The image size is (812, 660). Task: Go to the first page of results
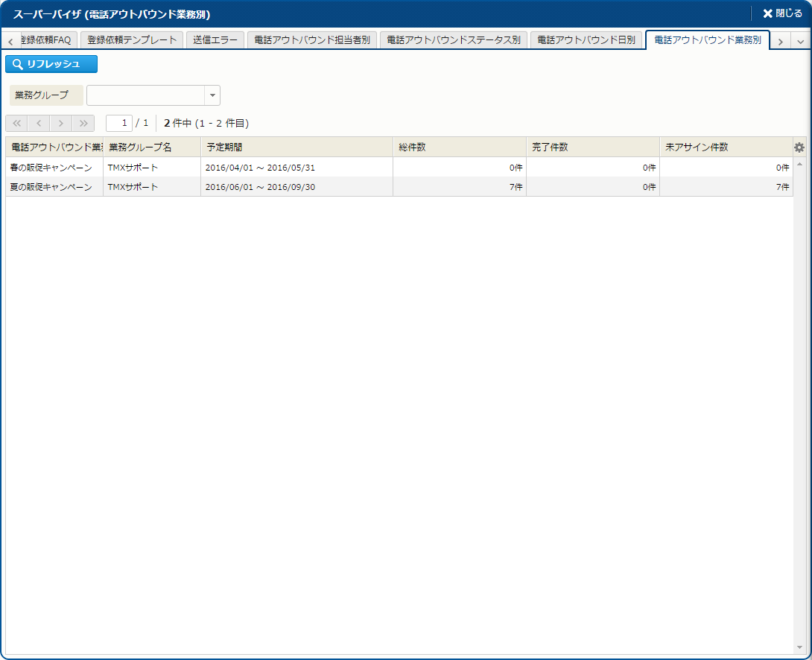click(16, 124)
